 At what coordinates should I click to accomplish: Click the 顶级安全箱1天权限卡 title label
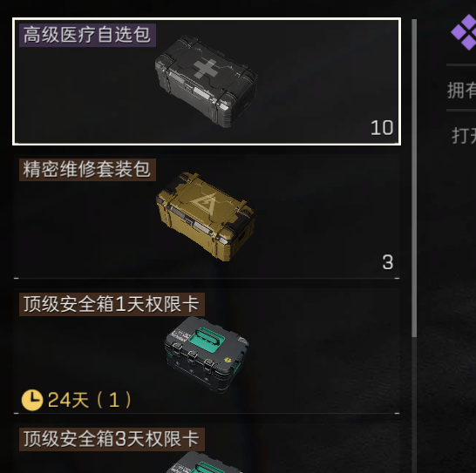(112, 304)
